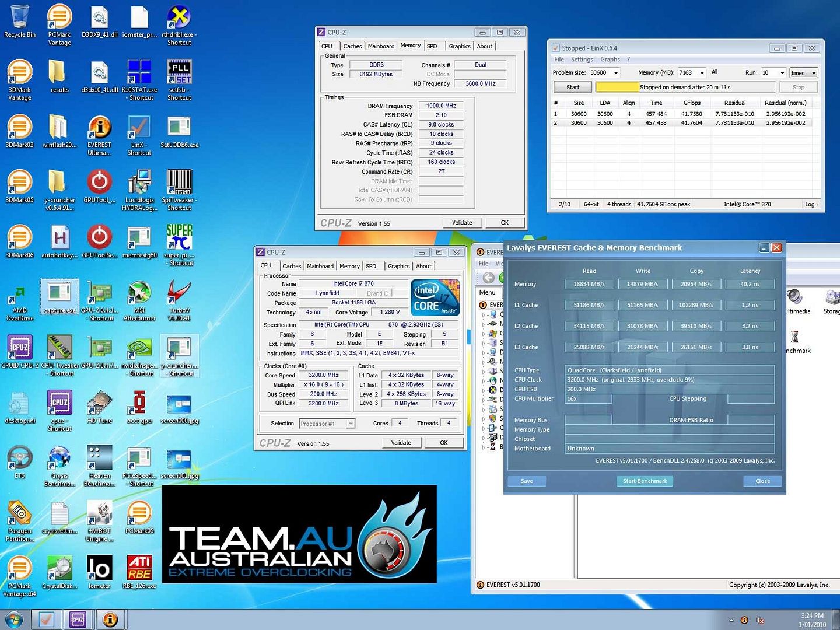Open the Recycle Bin desktop icon
Viewport: 840px width, 630px height.
click(19, 22)
